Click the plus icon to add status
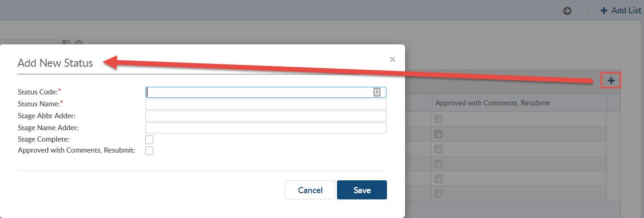Screen dimensions: 644x218 [x=611, y=81]
